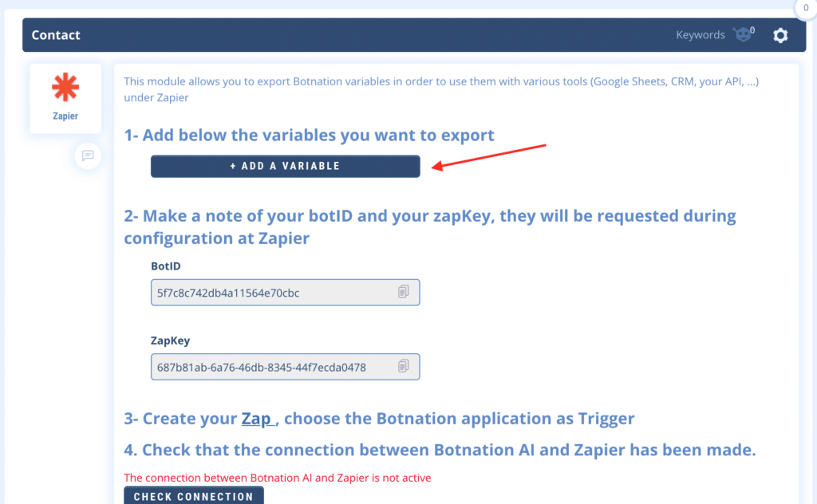Screen dimensions: 817x504
Task: Click the robot icon beside Keywords
Action: [x=744, y=35]
